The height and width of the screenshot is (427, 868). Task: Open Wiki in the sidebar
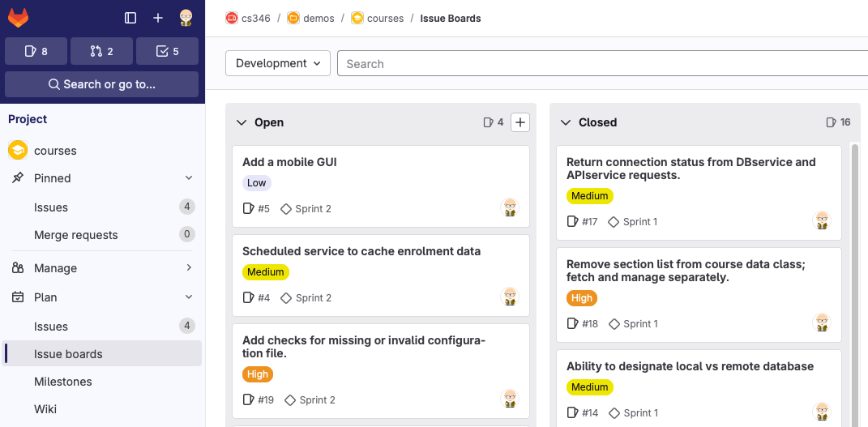tap(45, 409)
